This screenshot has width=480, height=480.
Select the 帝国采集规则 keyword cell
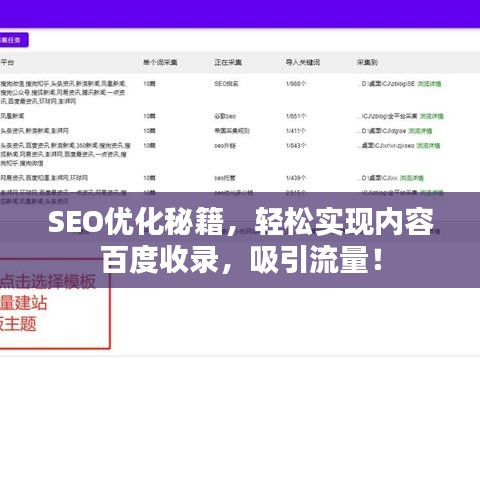tap(232, 131)
